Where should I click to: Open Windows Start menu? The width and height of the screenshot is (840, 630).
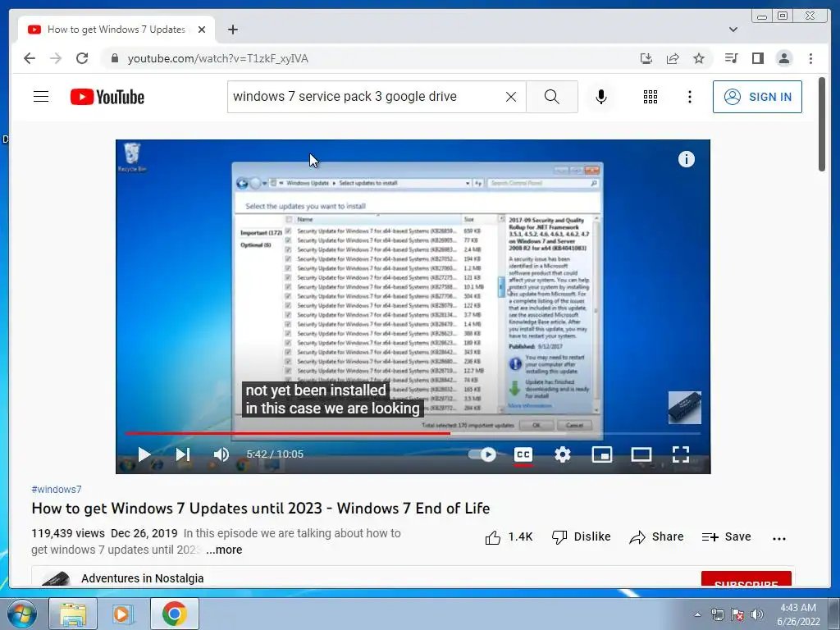(21, 614)
